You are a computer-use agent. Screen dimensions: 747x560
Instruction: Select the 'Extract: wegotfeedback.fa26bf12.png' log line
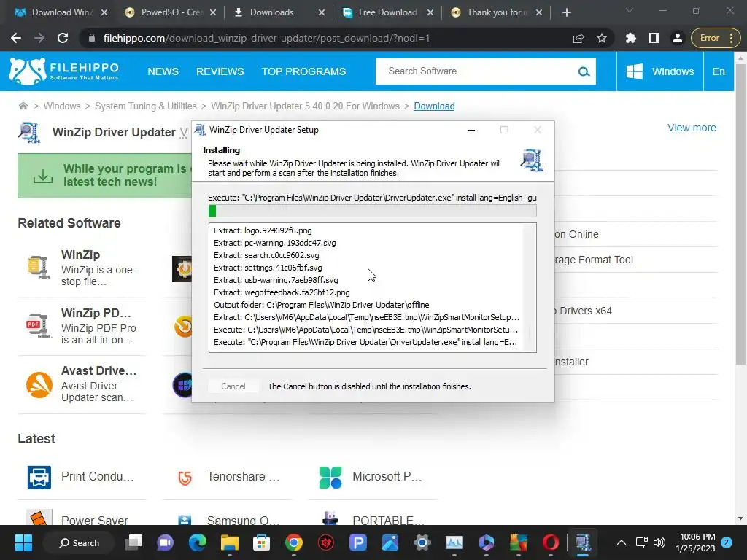[282, 292]
